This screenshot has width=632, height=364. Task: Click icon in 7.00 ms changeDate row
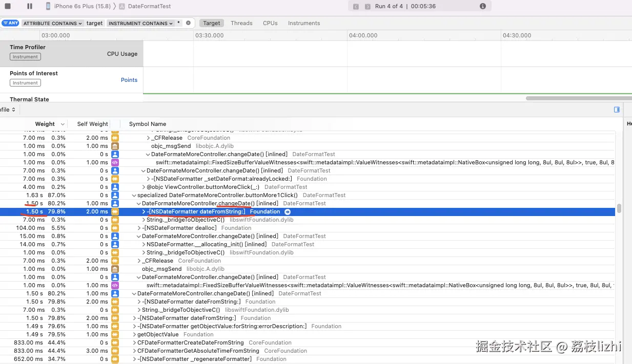pyautogui.click(x=115, y=170)
